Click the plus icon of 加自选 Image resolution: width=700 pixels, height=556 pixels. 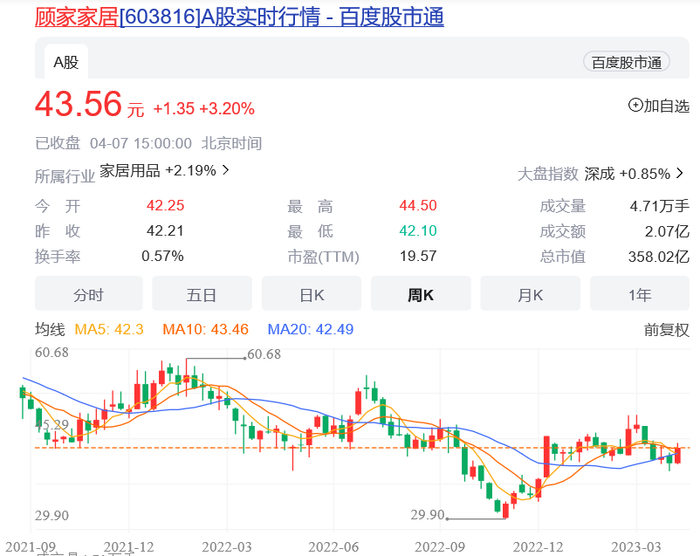(x=635, y=105)
